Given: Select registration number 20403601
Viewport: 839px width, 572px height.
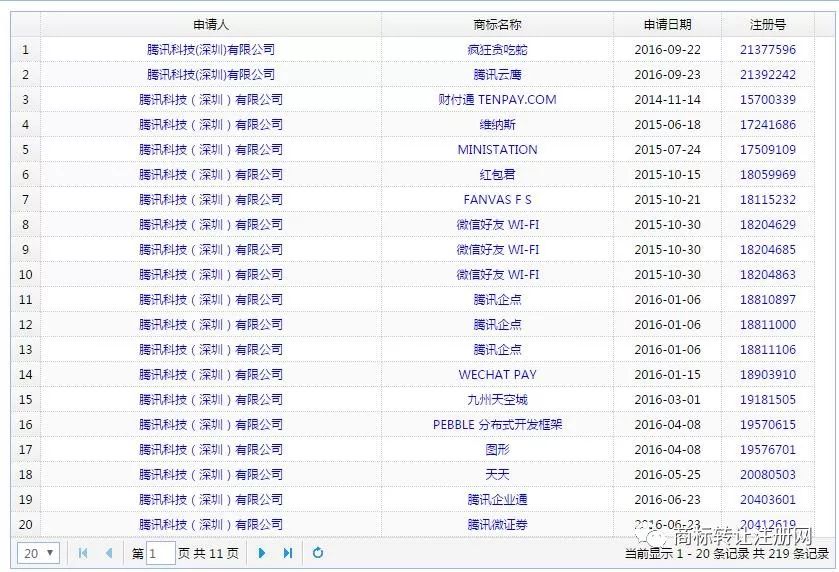Looking at the screenshot, I should (x=768, y=500).
